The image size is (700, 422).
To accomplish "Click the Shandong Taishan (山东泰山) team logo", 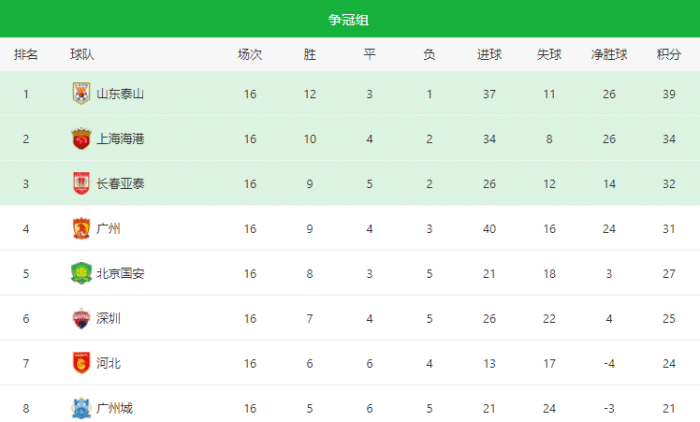I will 80,94.
